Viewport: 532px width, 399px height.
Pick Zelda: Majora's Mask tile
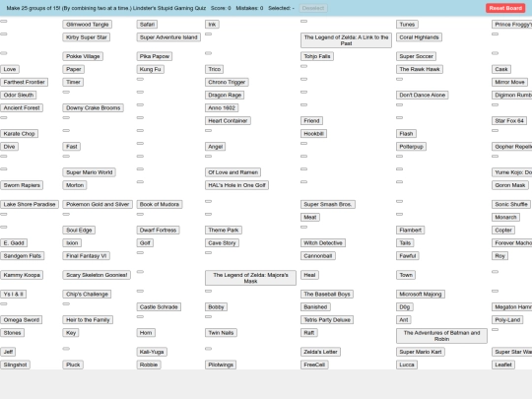point(251,278)
